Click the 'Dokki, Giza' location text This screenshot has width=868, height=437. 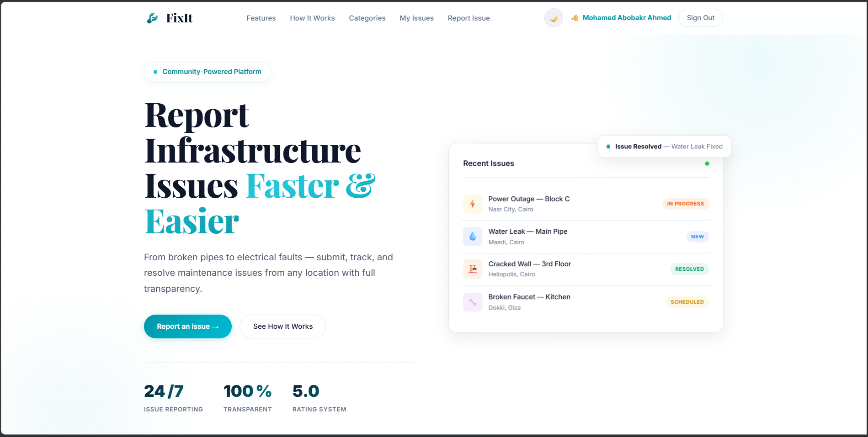pos(505,308)
